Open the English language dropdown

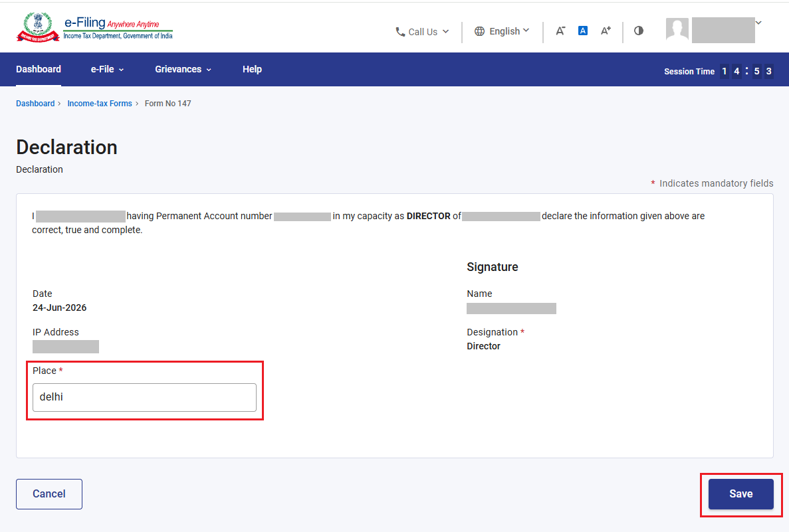click(502, 31)
